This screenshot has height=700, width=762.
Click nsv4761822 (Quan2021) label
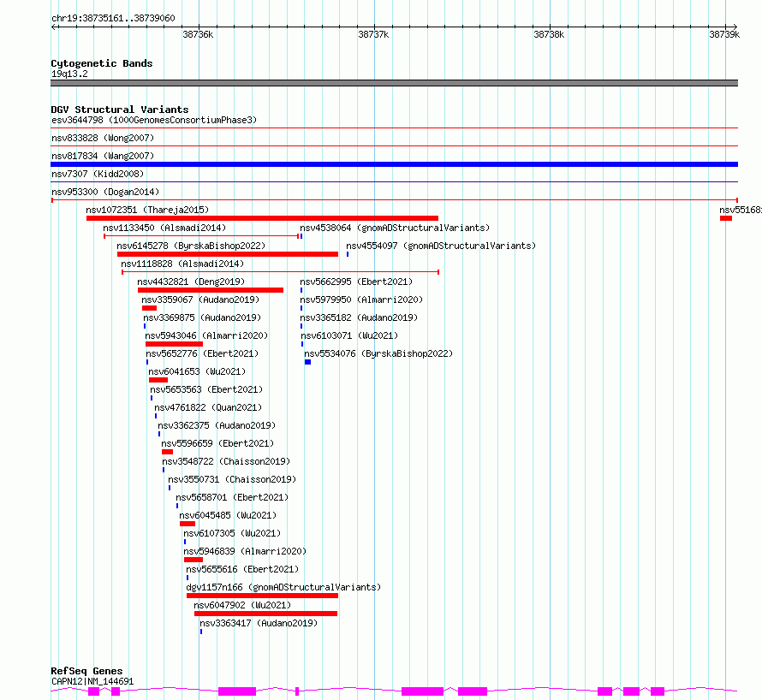pyautogui.click(x=208, y=407)
